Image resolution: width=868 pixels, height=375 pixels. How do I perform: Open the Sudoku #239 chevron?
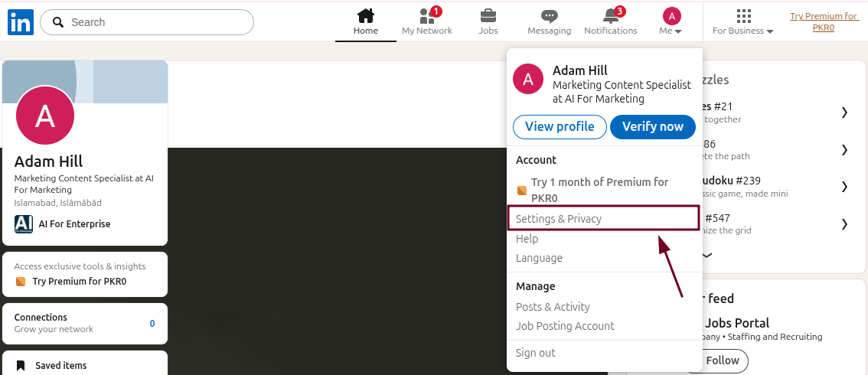(844, 187)
